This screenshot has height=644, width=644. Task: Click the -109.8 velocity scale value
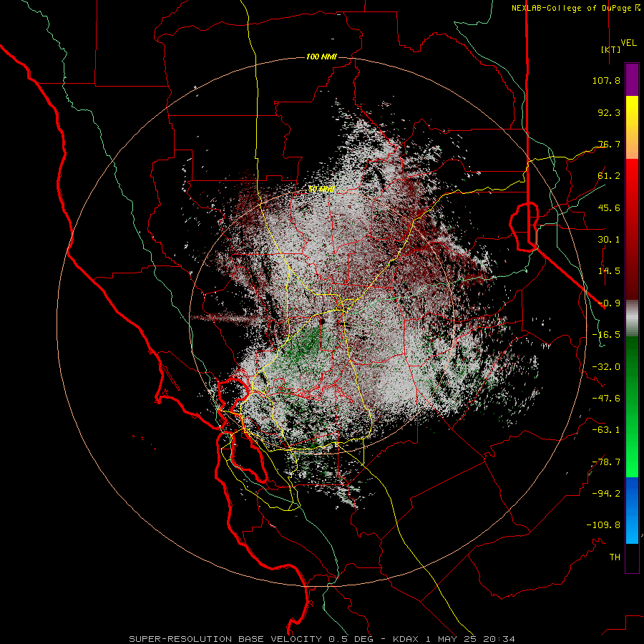[x=603, y=525]
